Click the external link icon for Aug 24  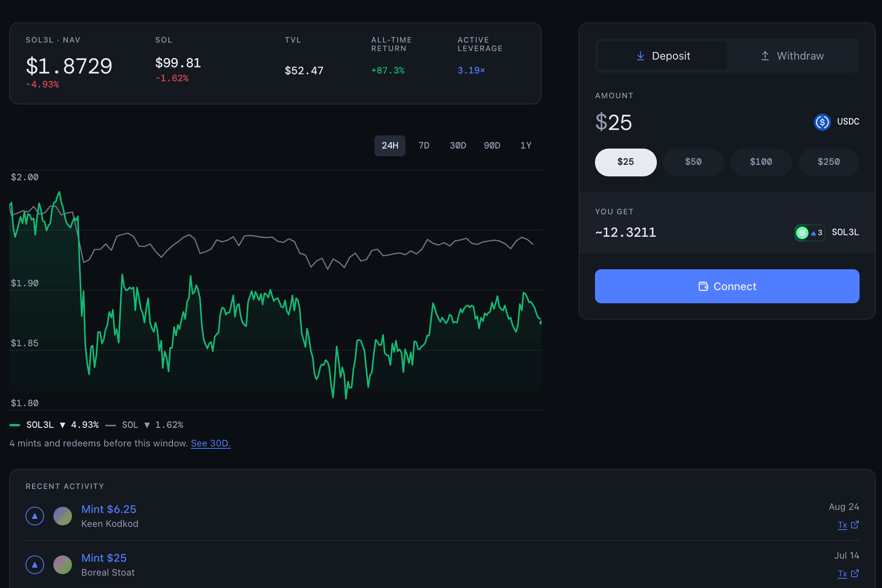pyautogui.click(x=855, y=525)
